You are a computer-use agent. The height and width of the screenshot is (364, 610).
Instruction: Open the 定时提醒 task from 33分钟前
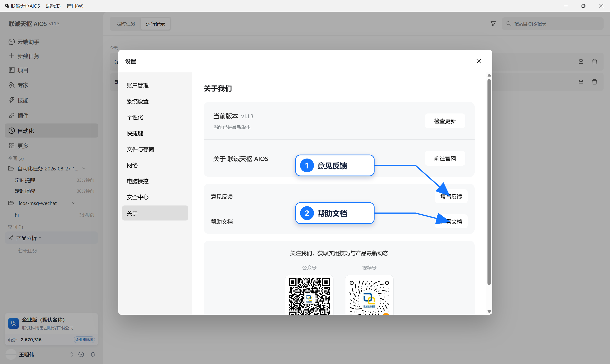tap(51, 180)
